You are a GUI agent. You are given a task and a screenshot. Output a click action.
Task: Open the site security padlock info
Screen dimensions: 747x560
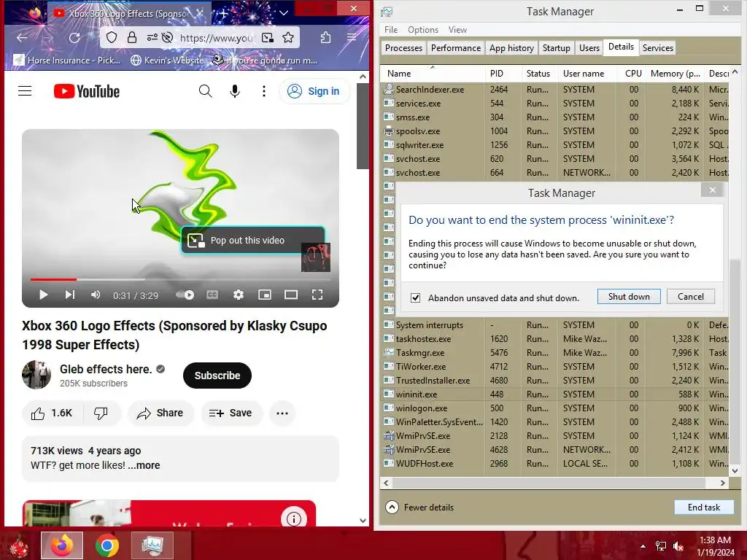pos(132,38)
